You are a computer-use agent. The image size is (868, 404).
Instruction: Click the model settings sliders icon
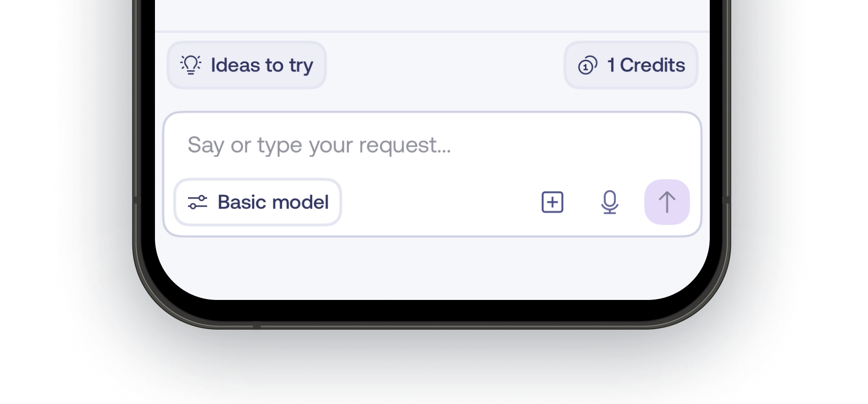(197, 202)
